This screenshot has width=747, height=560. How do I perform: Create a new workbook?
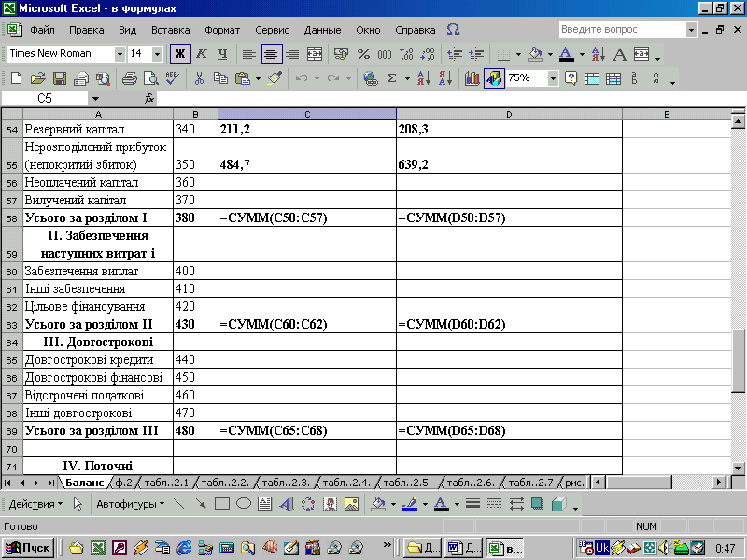point(16,78)
